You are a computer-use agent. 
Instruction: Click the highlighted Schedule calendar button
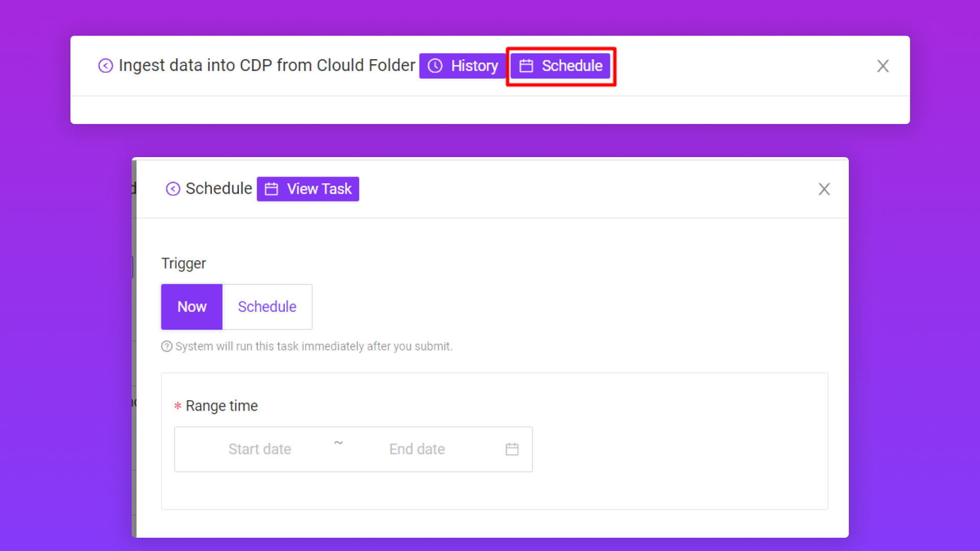(x=560, y=66)
